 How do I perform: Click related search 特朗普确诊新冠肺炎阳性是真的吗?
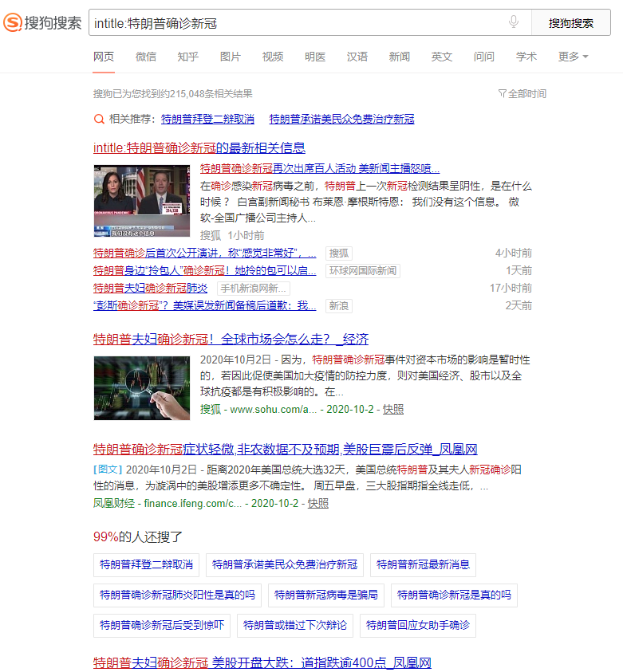pyautogui.click(x=177, y=595)
